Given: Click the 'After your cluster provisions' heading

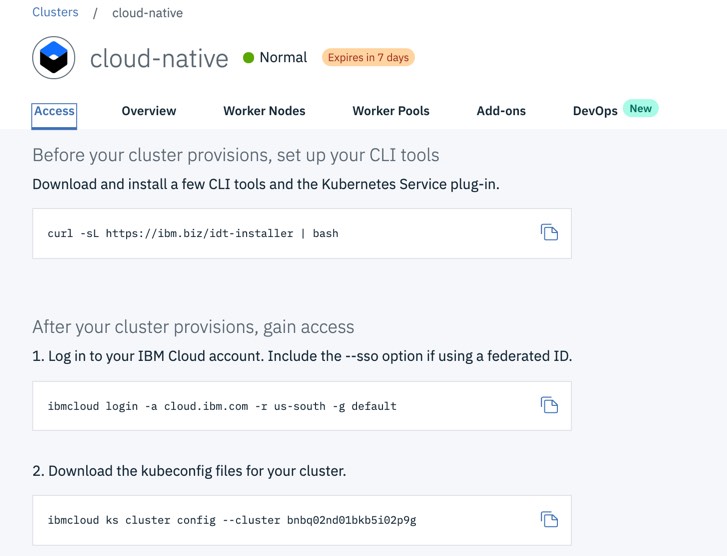Looking at the screenshot, I should (193, 327).
